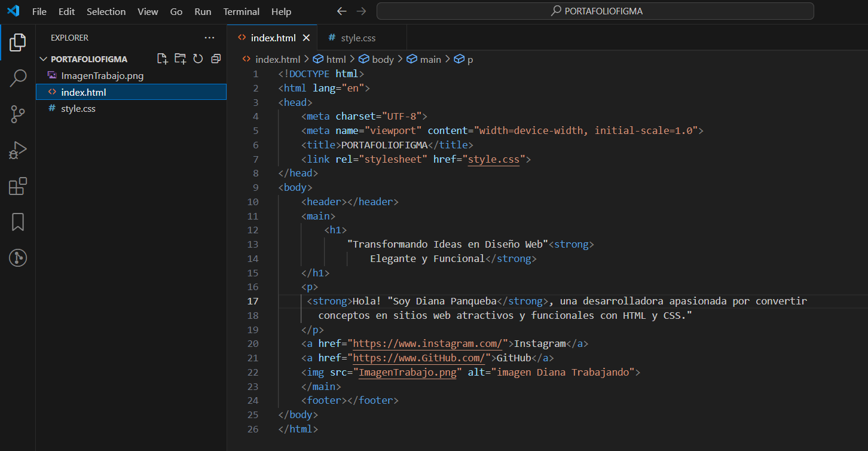The width and height of the screenshot is (868, 451).
Task: Open the Selection menu
Action: (106, 11)
